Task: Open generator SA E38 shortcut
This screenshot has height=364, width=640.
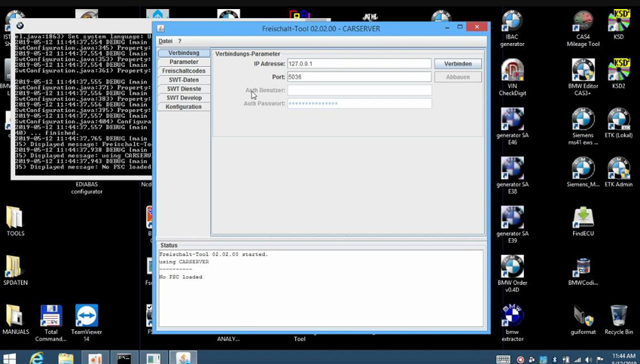Action: click(512, 176)
